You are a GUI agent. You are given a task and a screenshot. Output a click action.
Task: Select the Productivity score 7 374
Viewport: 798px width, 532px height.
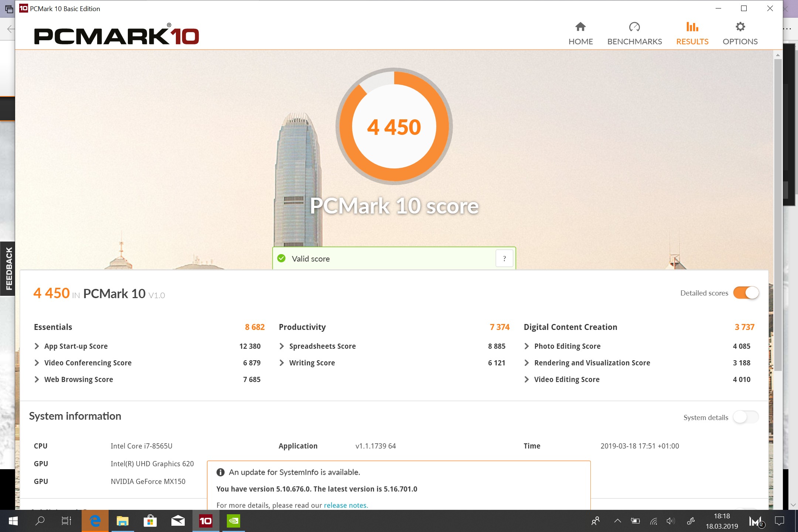[499, 327]
